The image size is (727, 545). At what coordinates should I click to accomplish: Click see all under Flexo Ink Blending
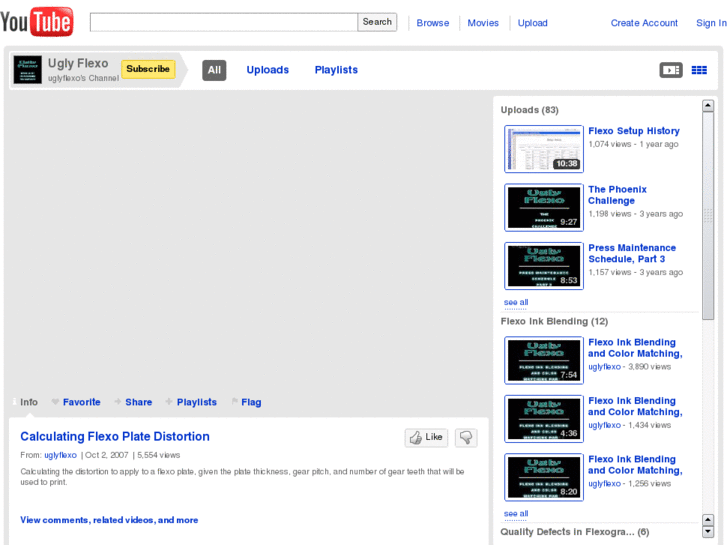coord(516,513)
